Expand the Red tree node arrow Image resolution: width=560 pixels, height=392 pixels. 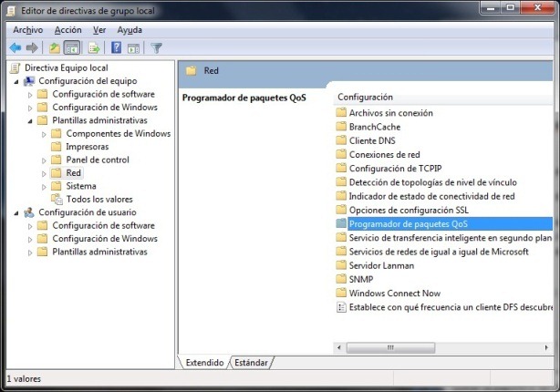point(44,174)
